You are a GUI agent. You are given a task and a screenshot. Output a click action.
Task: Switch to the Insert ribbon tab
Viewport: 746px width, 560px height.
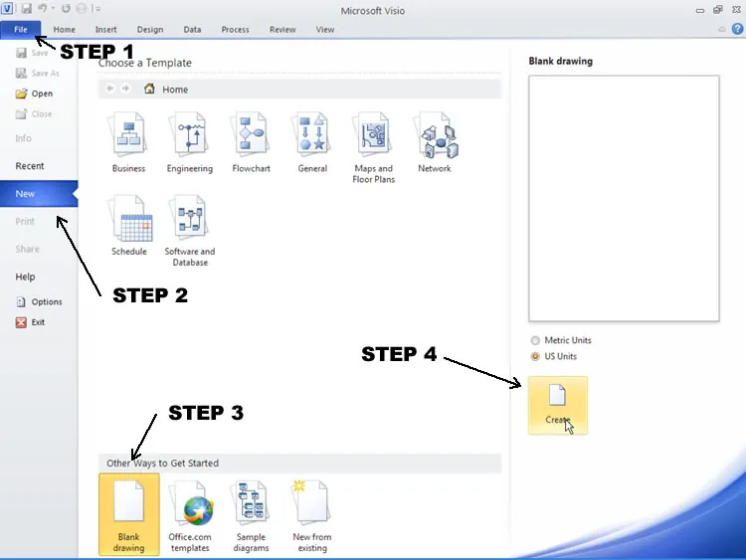coord(105,30)
